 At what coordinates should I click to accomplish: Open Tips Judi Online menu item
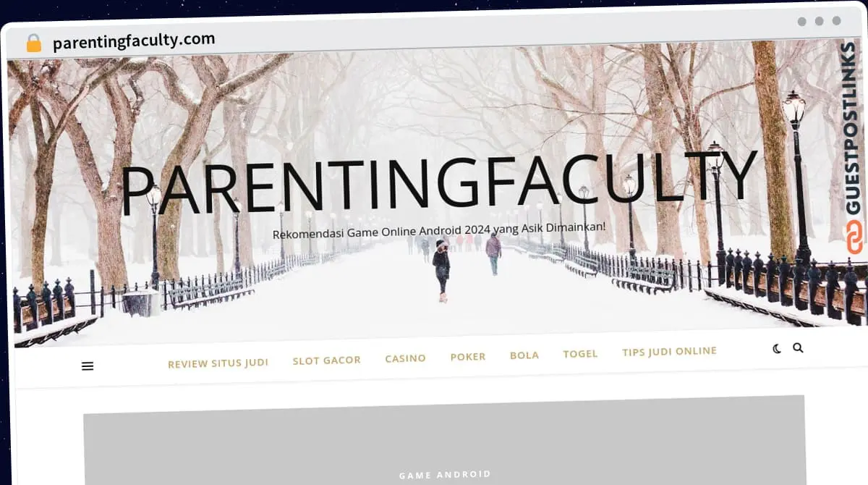coord(669,351)
